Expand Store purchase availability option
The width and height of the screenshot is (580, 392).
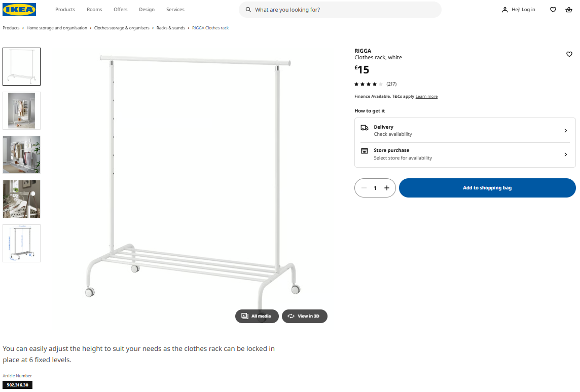click(x=465, y=154)
